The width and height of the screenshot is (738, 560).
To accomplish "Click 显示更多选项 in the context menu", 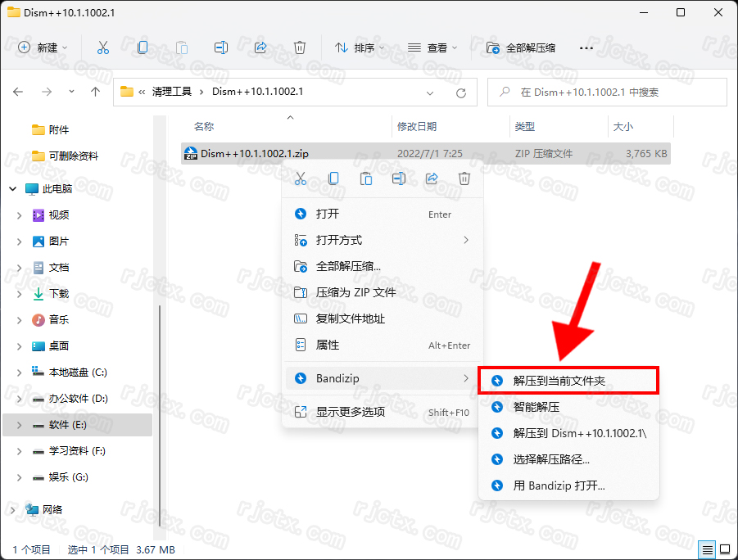I will [351, 412].
